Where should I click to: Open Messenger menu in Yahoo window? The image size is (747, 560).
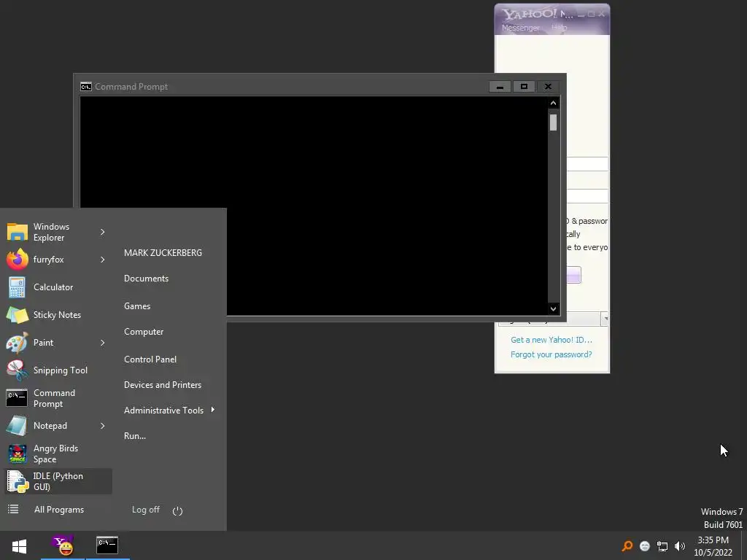point(521,28)
